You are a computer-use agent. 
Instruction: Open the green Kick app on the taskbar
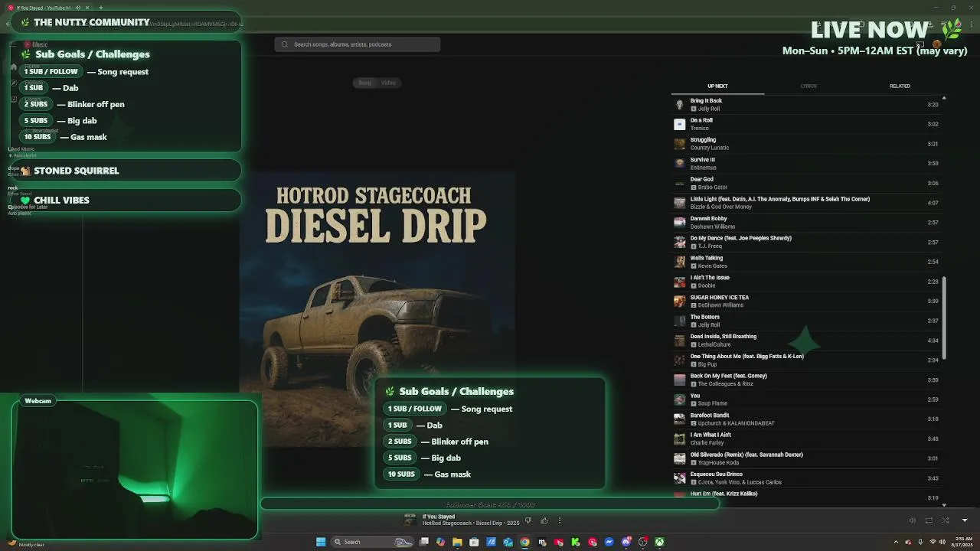[575, 542]
